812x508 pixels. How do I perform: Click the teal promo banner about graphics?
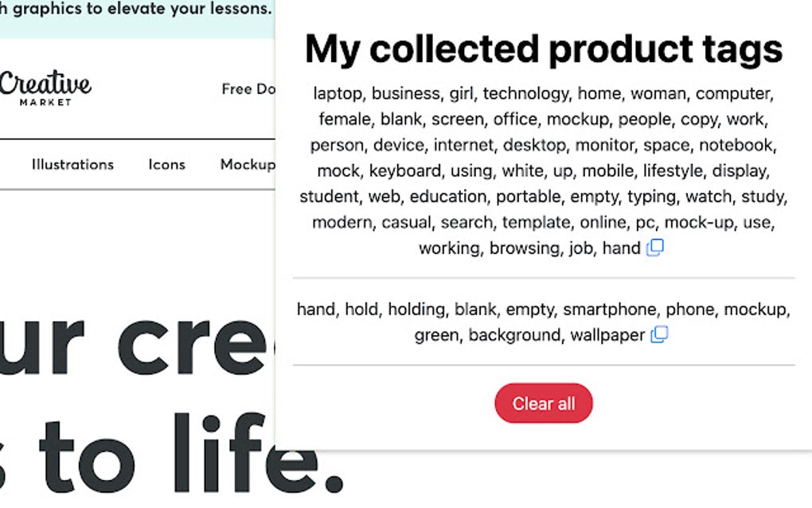coord(135,9)
